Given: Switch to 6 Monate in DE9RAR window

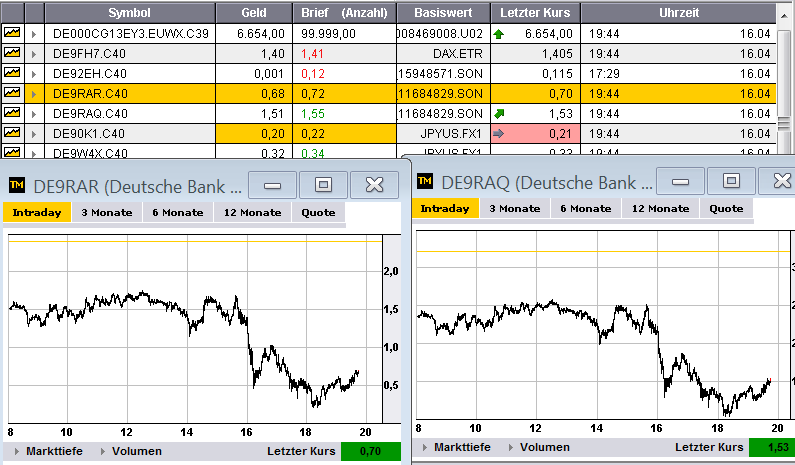Looking at the screenshot, I should pyautogui.click(x=178, y=212).
